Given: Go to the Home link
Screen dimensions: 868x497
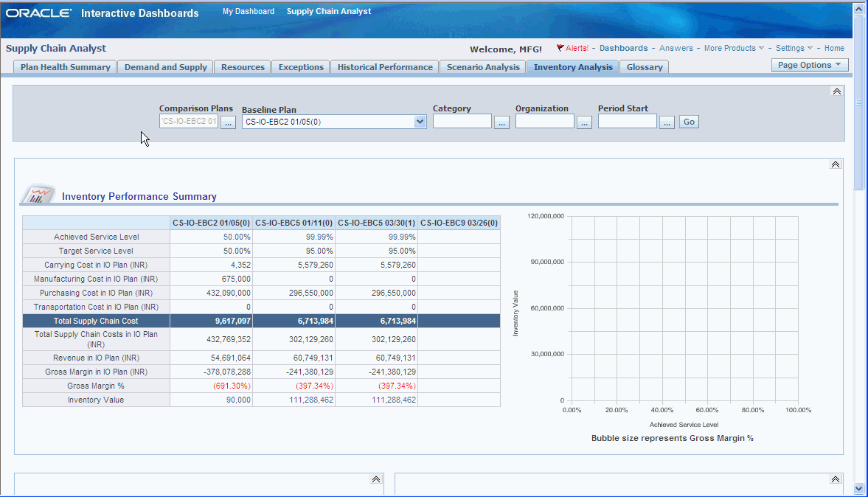Looking at the screenshot, I should [834, 48].
